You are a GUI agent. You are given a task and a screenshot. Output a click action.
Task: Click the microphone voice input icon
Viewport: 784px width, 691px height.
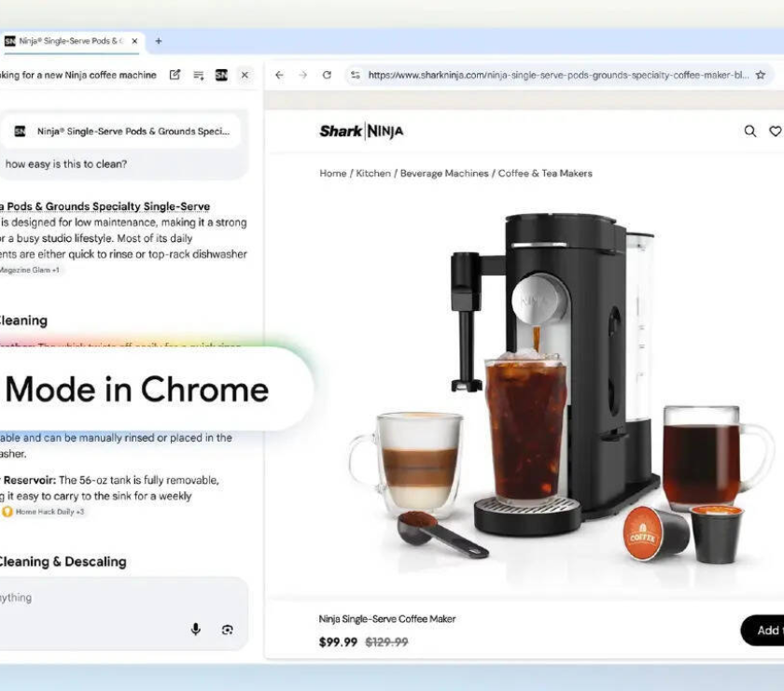click(196, 629)
